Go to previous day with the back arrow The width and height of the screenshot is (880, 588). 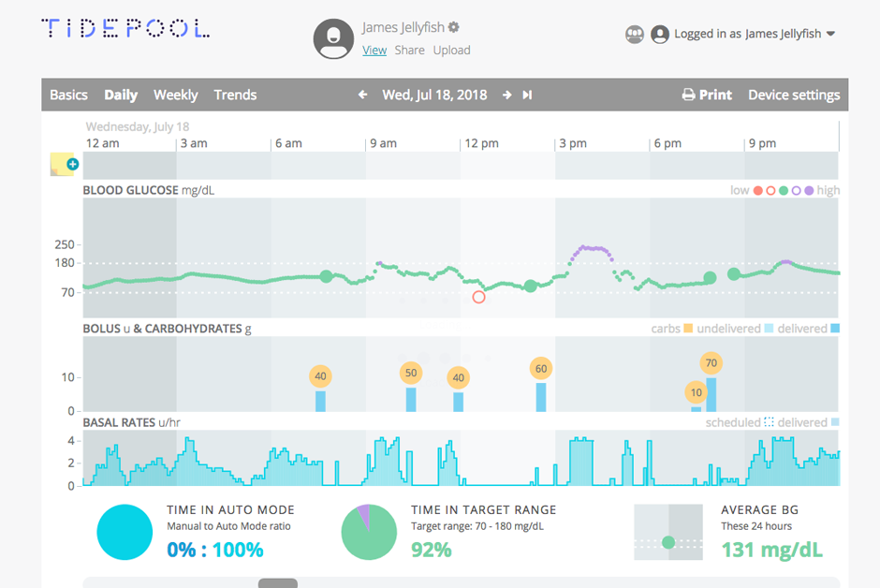tap(361, 95)
